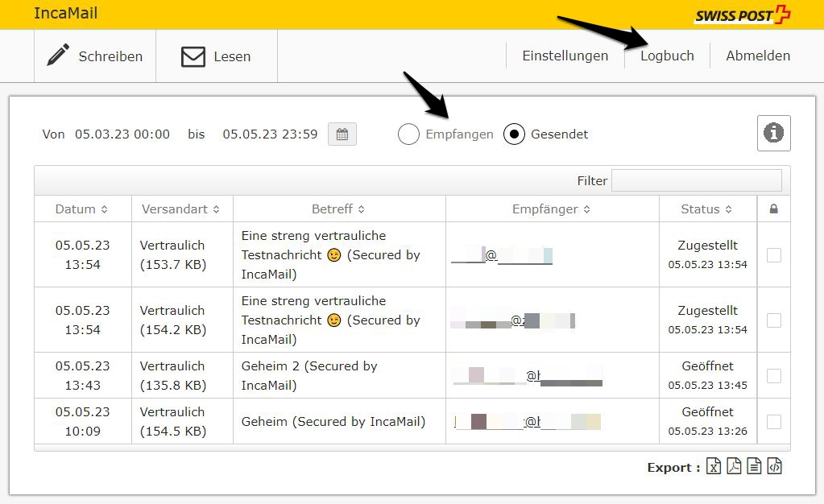Sort table by Datum column

click(82, 209)
